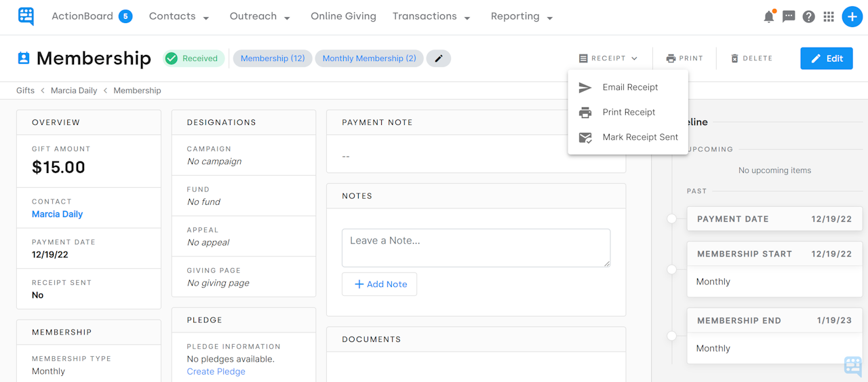This screenshot has width=868, height=382.
Task: Click the app logo in the top-left corner
Action: tap(26, 16)
